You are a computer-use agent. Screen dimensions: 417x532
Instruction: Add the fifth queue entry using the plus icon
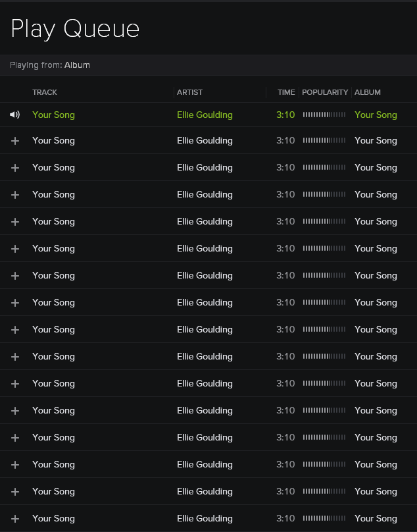pyautogui.click(x=14, y=221)
